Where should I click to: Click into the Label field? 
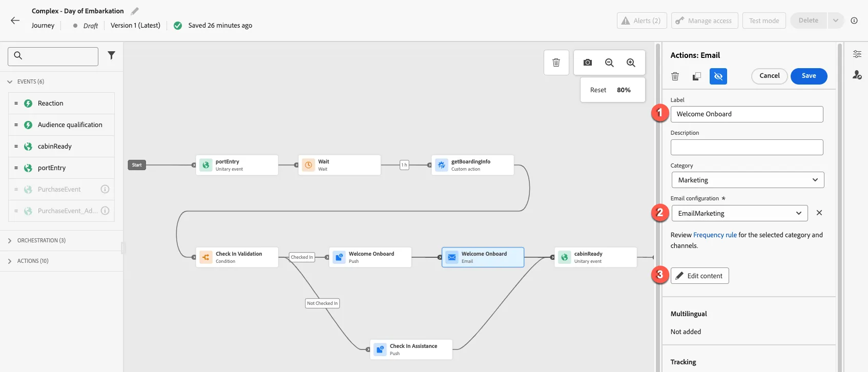747,114
